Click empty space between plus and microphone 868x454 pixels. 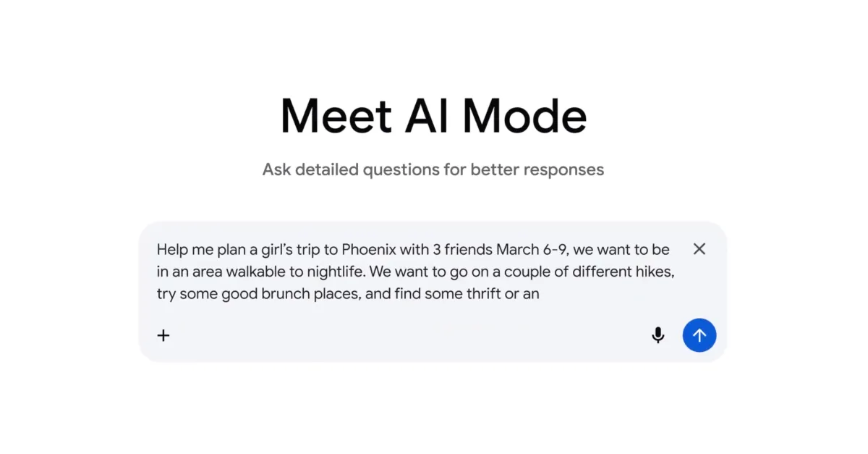tap(405, 335)
